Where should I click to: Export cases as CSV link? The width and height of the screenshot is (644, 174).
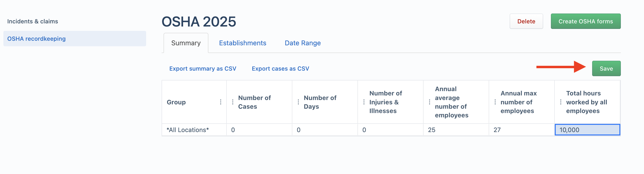coord(280,68)
